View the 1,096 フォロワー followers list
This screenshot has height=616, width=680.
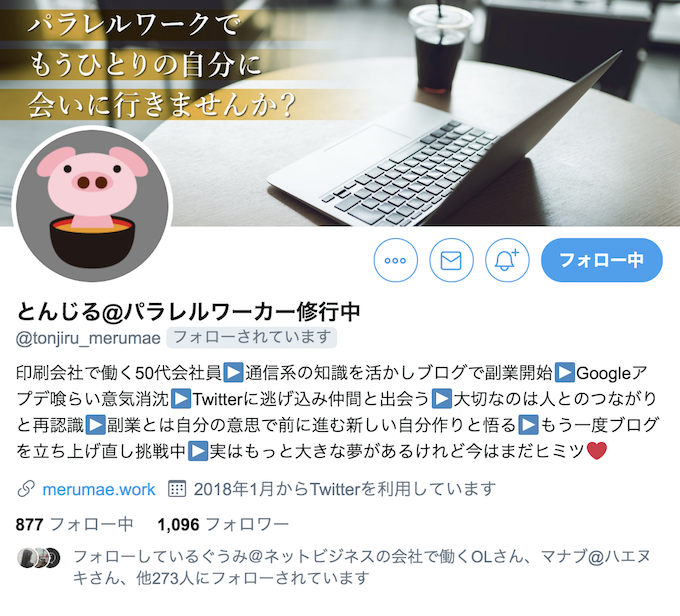pyautogui.click(x=223, y=524)
